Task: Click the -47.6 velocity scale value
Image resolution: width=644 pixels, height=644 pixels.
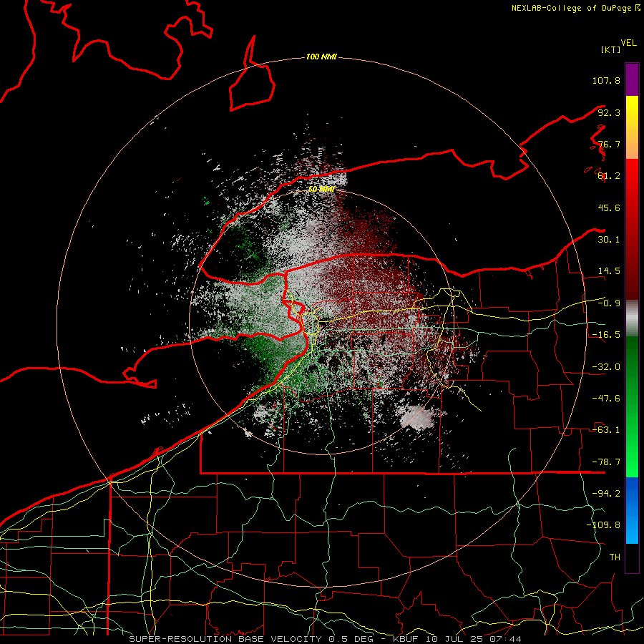Action: pyautogui.click(x=606, y=399)
